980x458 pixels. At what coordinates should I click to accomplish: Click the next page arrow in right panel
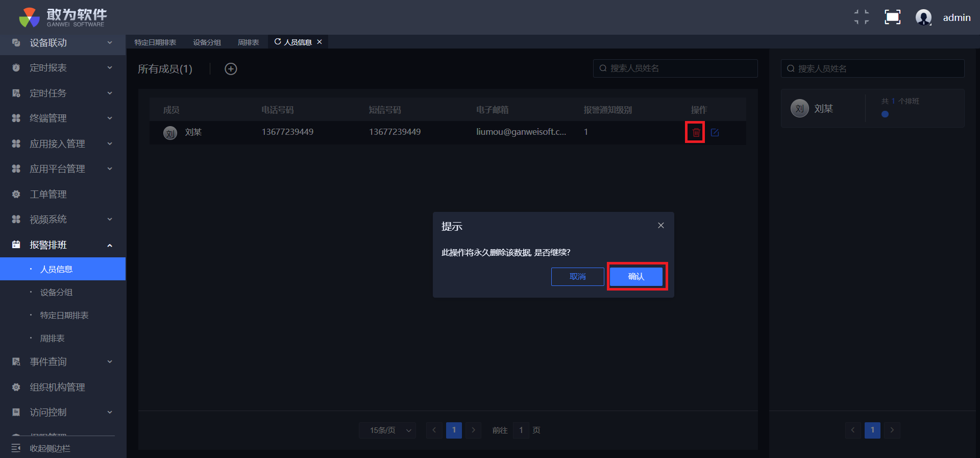pyautogui.click(x=892, y=430)
